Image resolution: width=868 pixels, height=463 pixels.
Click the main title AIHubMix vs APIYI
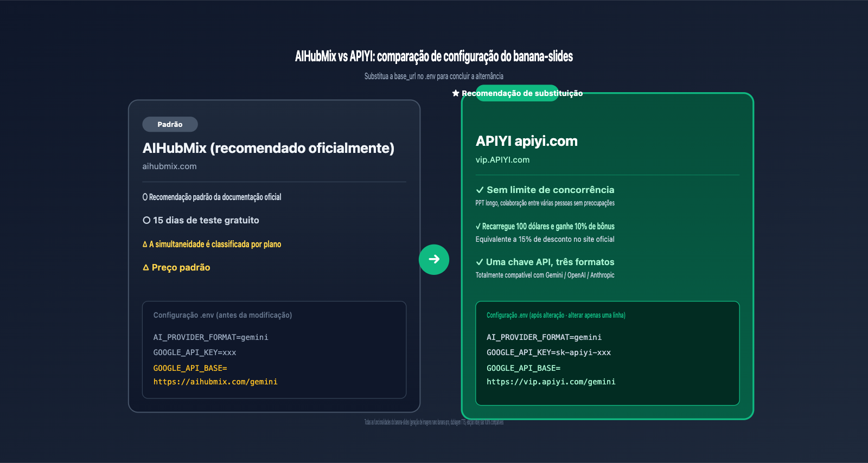[434, 56]
